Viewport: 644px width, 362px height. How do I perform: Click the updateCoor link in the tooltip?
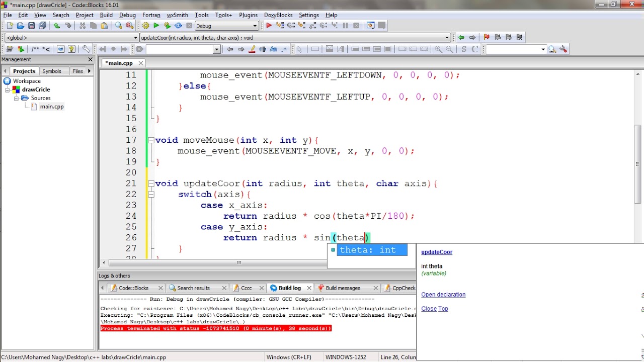click(437, 252)
